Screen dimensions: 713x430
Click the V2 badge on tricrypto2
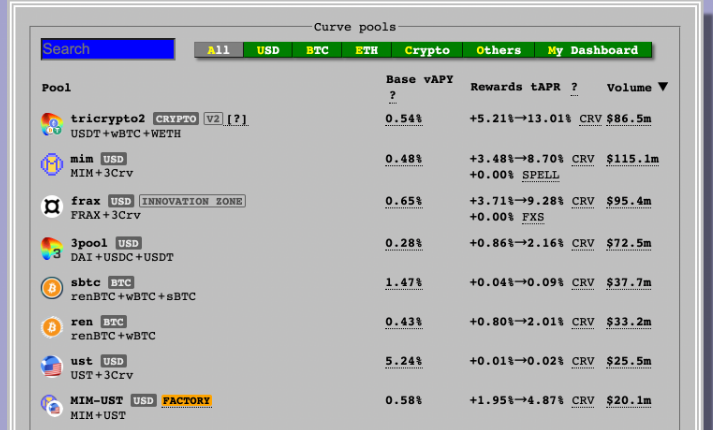[213, 119]
